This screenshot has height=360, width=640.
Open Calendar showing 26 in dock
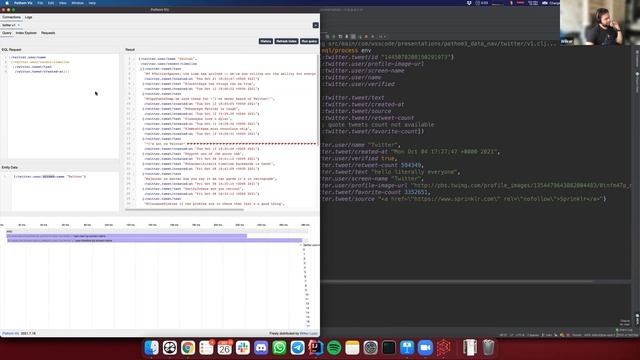click(x=224, y=348)
